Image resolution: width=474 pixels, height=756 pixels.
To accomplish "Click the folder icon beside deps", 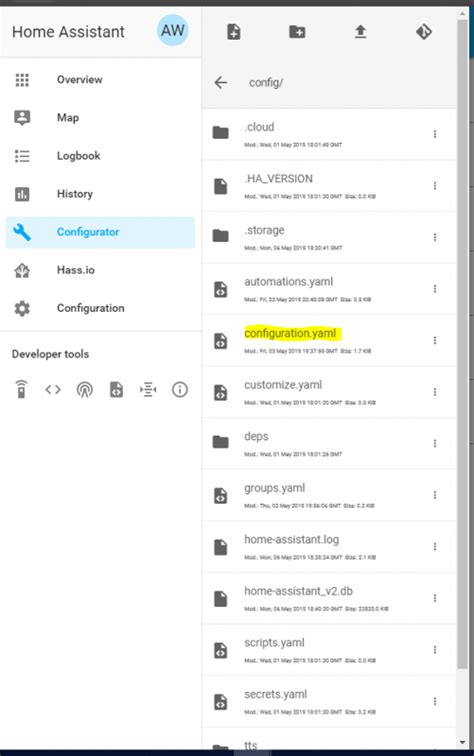I will 221,442.
